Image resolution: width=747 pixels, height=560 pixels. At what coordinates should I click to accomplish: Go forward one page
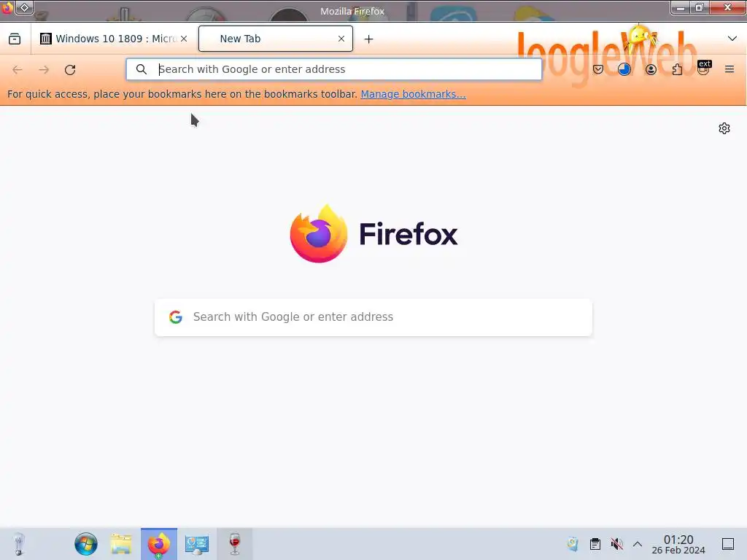point(44,69)
